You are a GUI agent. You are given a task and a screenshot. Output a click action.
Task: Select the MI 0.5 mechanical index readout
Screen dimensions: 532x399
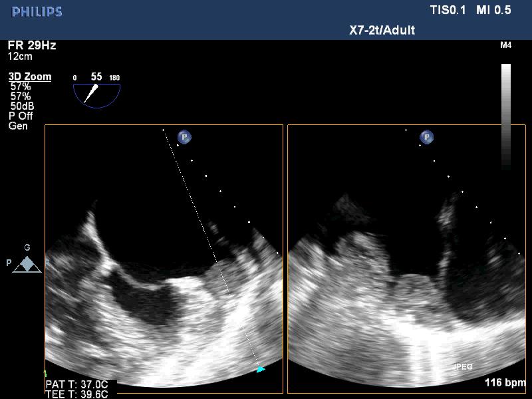[493, 10]
